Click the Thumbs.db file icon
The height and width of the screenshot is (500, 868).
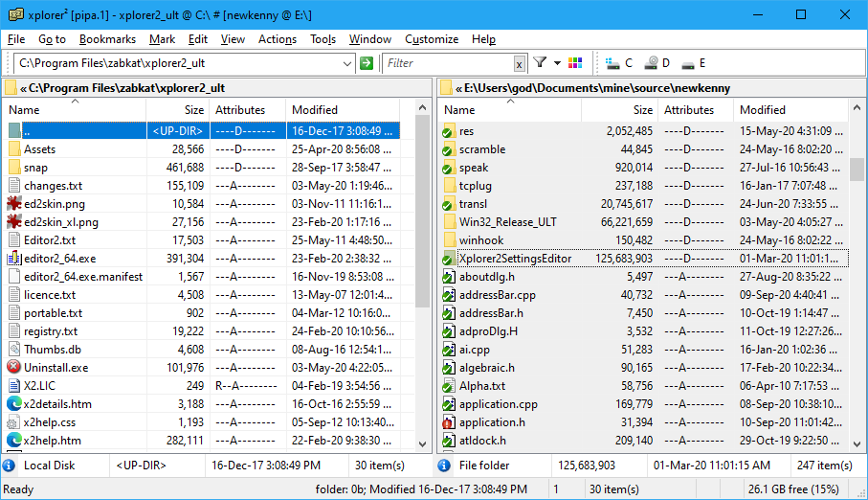14,350
